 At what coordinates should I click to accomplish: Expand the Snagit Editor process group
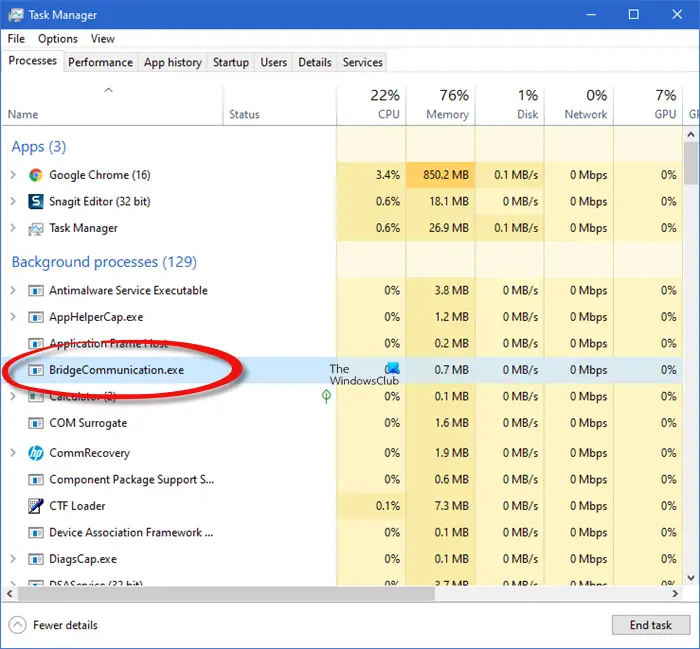click(x=13, y=202)
